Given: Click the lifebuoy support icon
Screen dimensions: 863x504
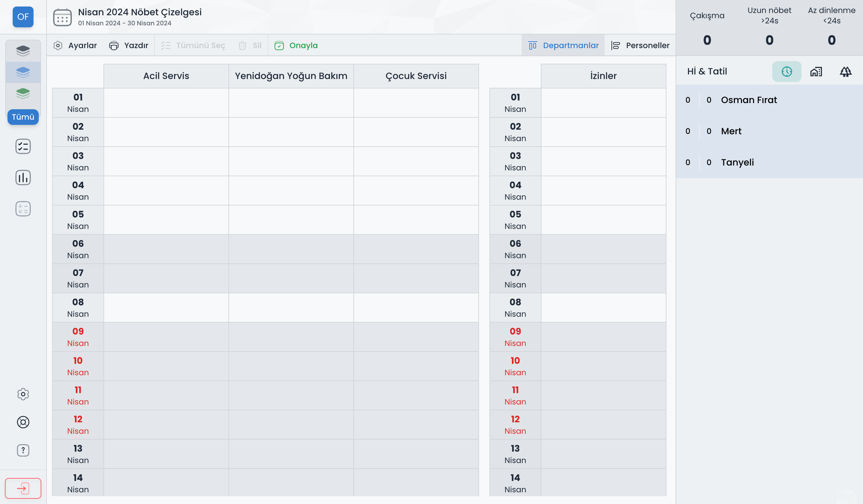Looking at the screenshot, I should (x=23, y=422).
